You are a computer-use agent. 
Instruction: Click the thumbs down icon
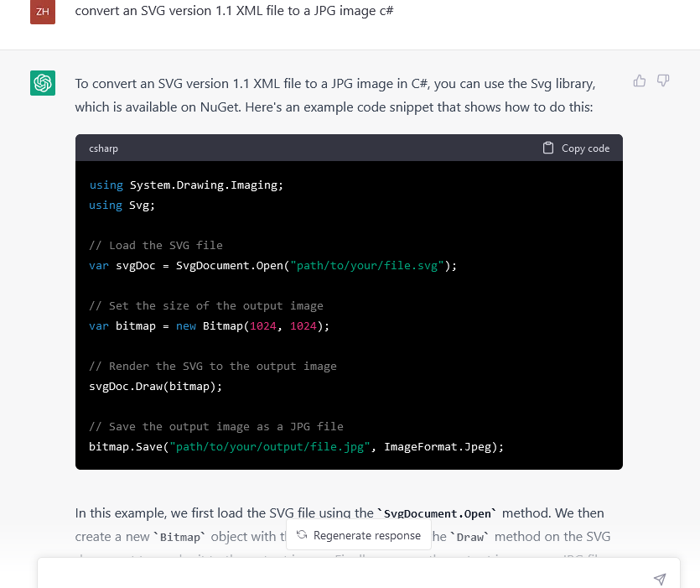point(663,81)
